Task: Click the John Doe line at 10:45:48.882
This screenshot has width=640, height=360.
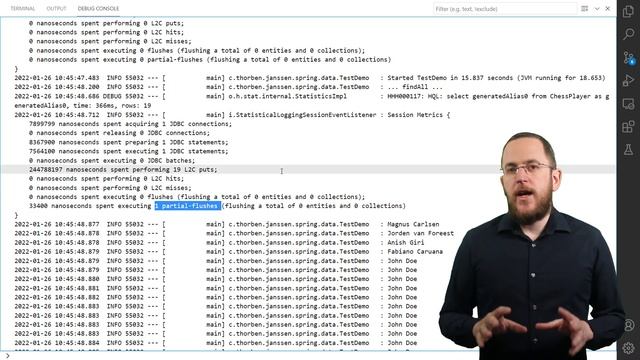Action: (x=216, y=297)
